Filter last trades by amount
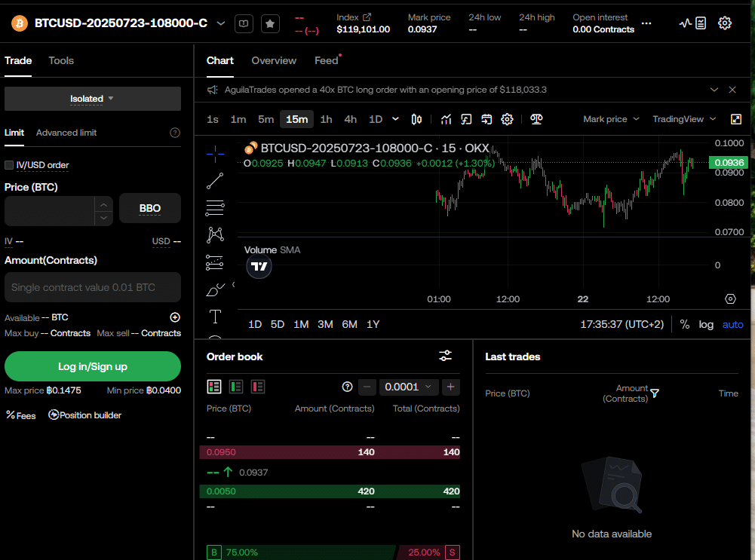 (x=655, y=393)
